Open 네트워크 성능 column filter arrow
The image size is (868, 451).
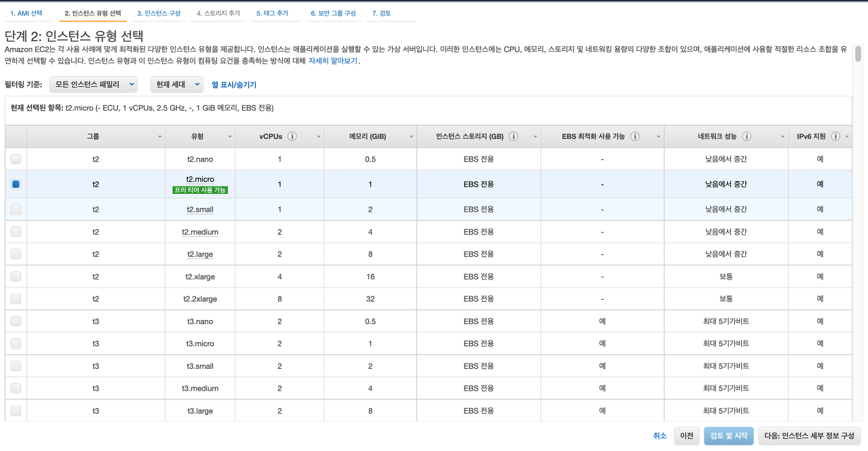(x=783, y=137)
